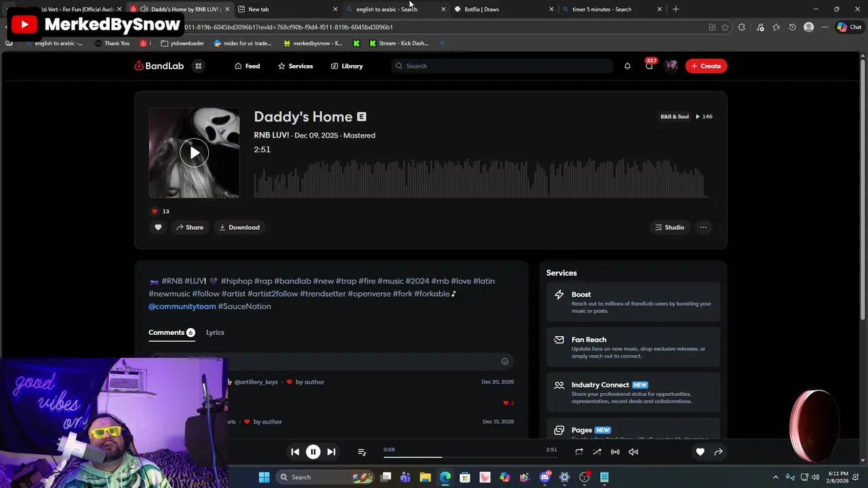Image resolution: width=868 pixels, height=488 pixels.
Task: Open the Copilot Chat button
Action: (849, 27)
